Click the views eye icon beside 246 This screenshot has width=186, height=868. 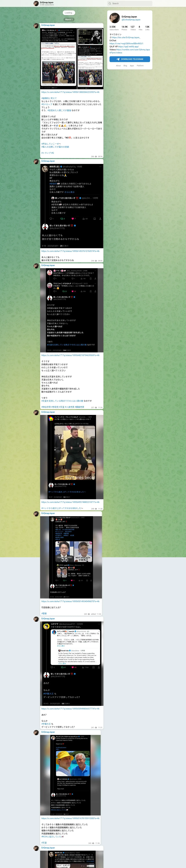tap(96, 509)
